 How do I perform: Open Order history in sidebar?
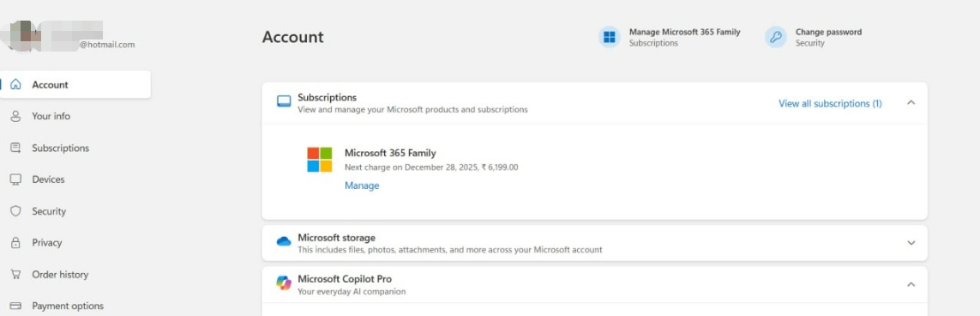(60, 275)
